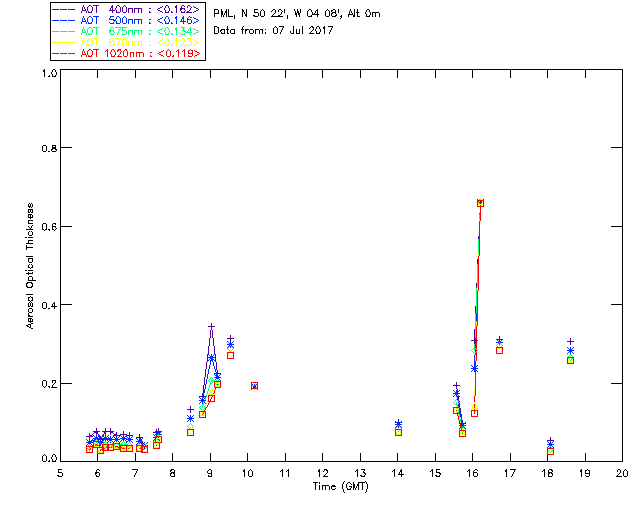640x512 pixels.
Task: Click the x-axis tick label 7
Action: click(135, 473)
